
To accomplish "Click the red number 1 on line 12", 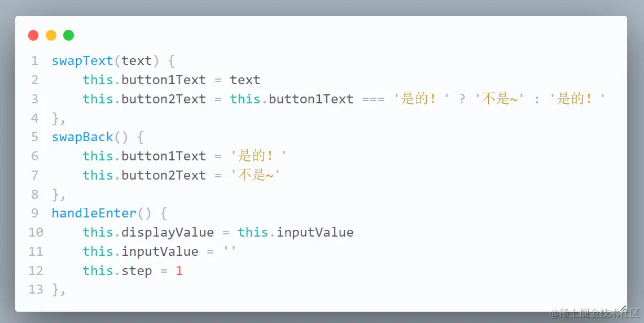I will tap(179, 271).
